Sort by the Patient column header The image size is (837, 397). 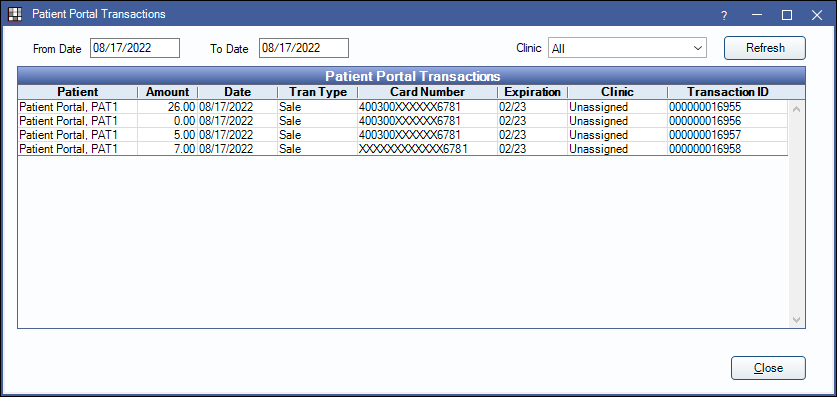coord(78,92)
